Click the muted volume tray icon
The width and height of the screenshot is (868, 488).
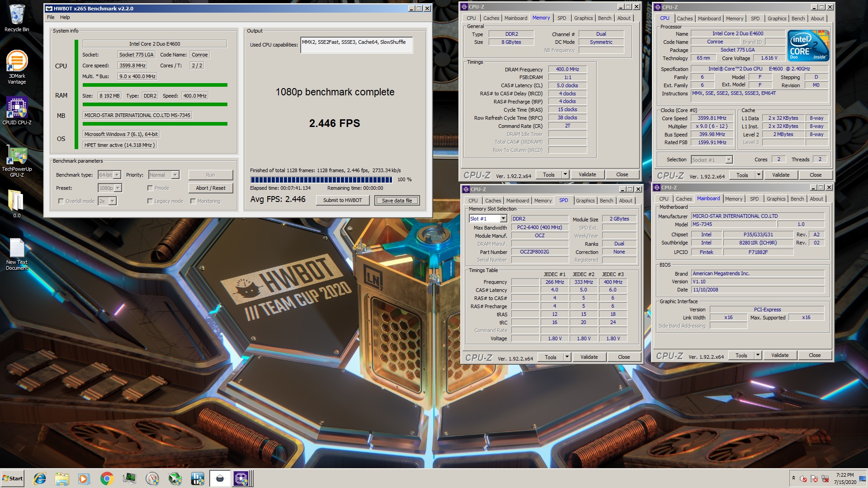803,479
